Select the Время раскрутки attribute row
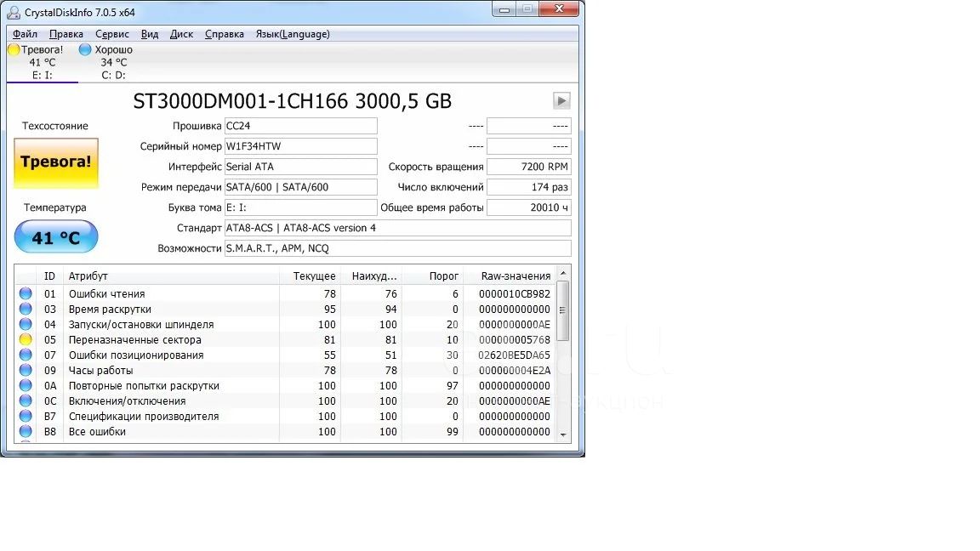 284,309
